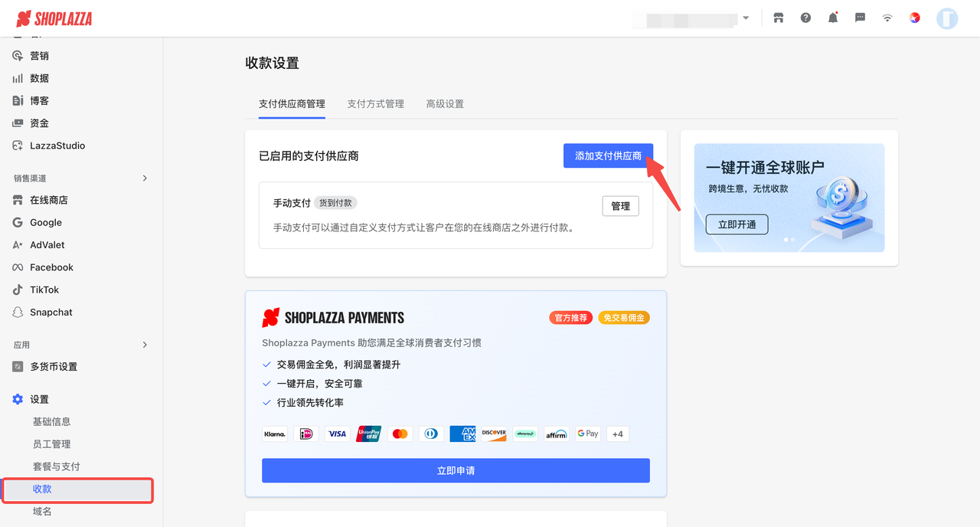Click 管理 button for 手动支付
The height and width of the screenshot is (527, 980).
coord(620,206)
